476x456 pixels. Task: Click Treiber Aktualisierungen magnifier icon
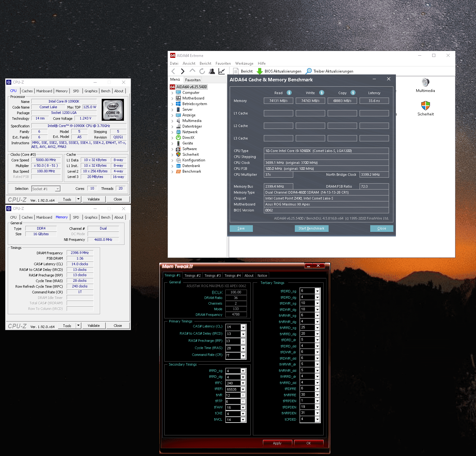coord(309,71)
